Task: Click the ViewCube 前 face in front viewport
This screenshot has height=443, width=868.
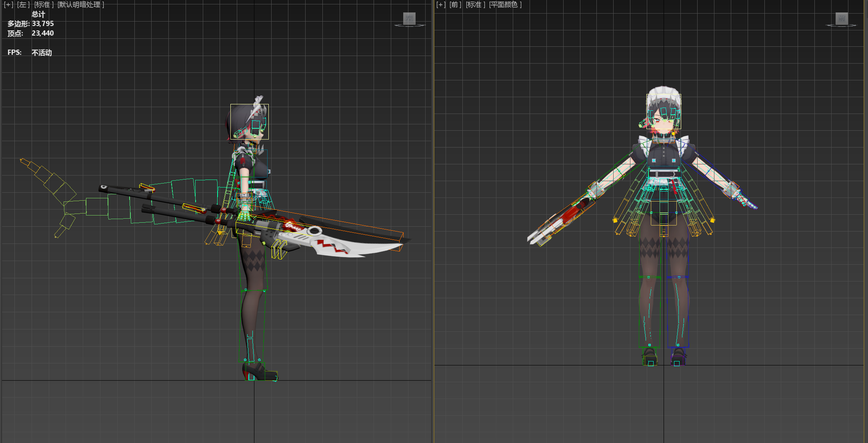Action: [x=842, y=18]
